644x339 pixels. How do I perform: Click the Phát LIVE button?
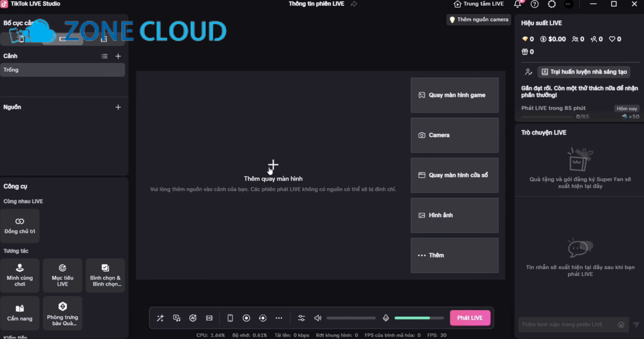coord(470,318)
